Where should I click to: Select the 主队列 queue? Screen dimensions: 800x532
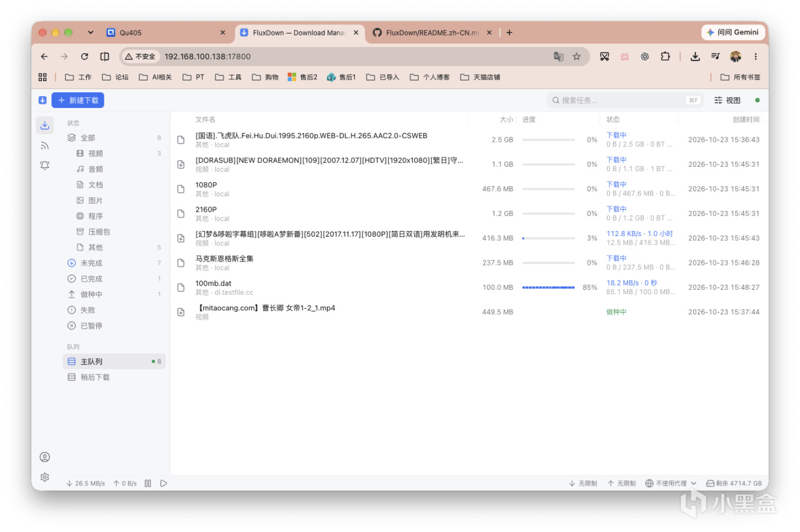click(114, 362)
